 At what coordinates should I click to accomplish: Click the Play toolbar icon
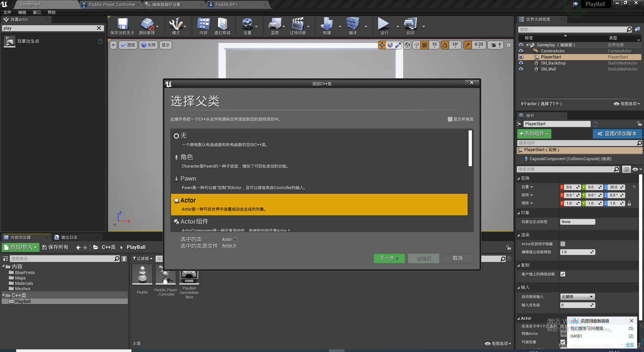(x=383, y=25)
